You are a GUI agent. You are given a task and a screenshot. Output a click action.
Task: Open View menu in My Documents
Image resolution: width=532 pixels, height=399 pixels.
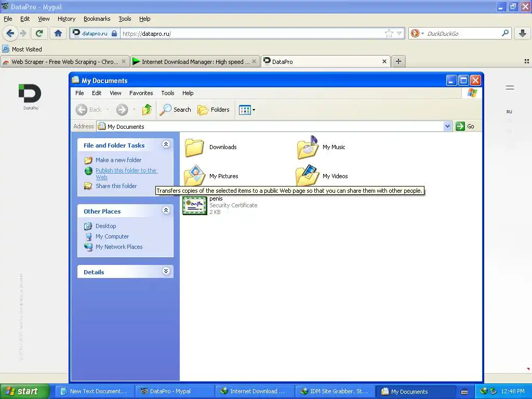point(115,93)
